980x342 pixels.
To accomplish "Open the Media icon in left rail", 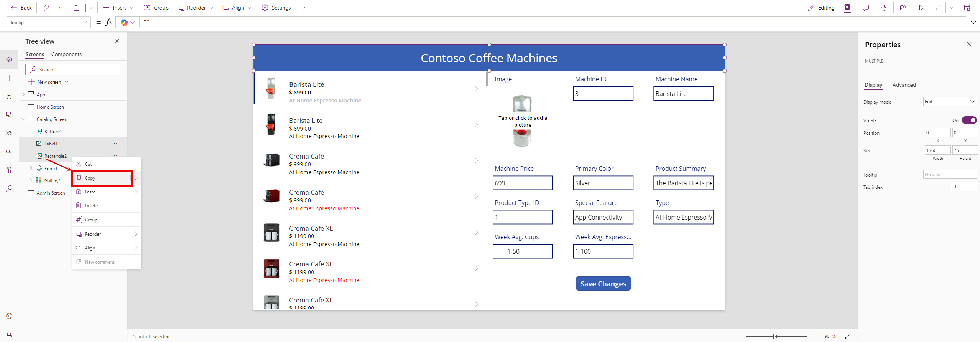I will (10, 115).
